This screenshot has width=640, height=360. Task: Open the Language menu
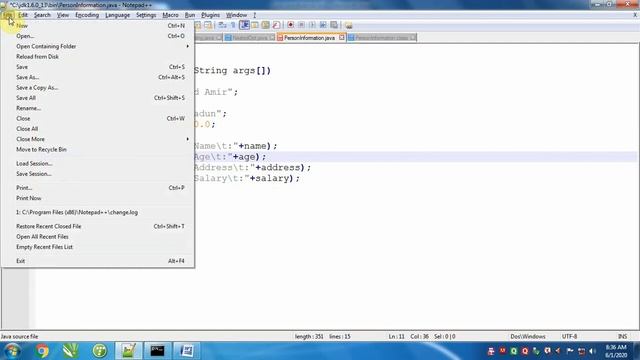pyautogui.click(x=117, y=15)
